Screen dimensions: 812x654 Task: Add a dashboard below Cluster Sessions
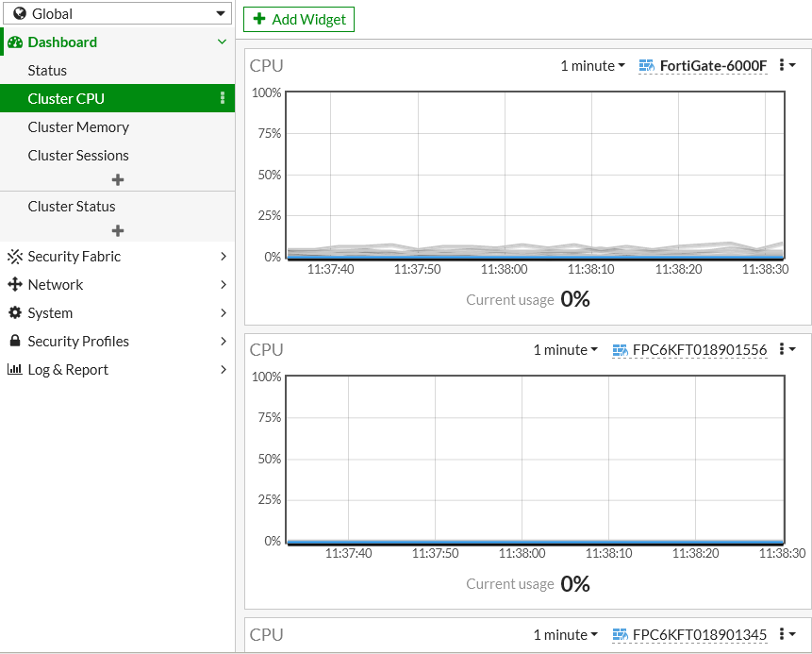[x=118, y=180]
